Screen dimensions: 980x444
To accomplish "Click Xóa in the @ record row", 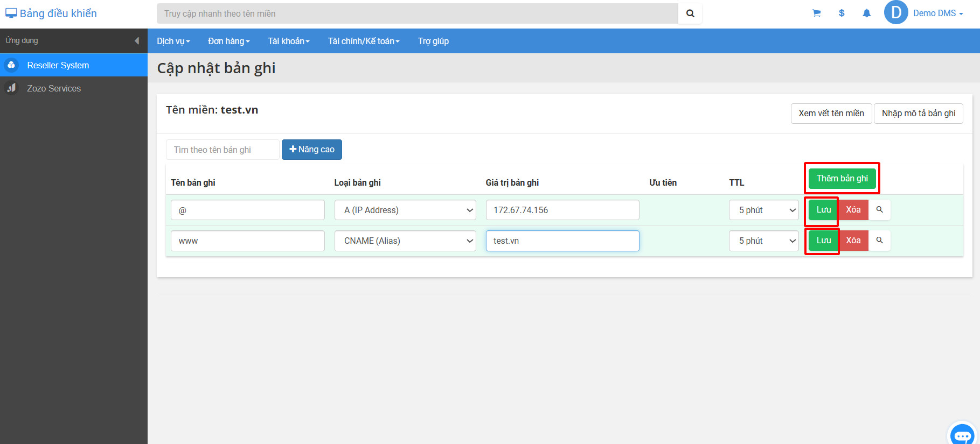I will pyautogui.click(x=853, y=210).
